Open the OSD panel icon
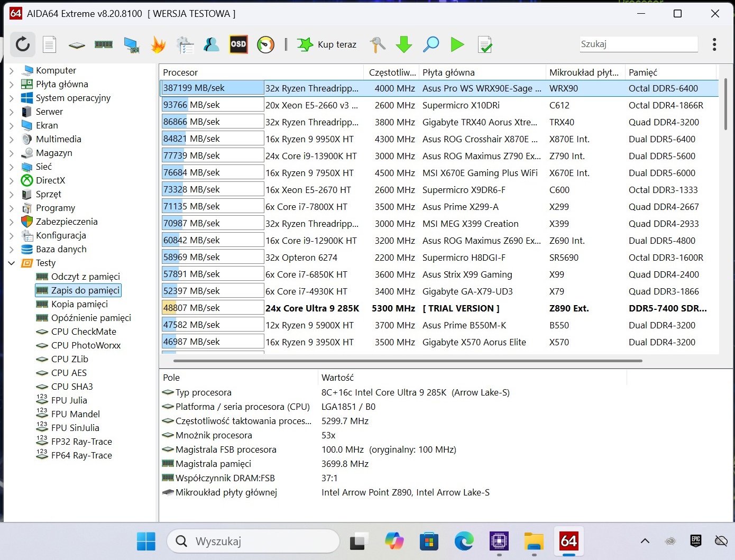Viewport: 735px width, 560px height. click(x=238, y=44)
